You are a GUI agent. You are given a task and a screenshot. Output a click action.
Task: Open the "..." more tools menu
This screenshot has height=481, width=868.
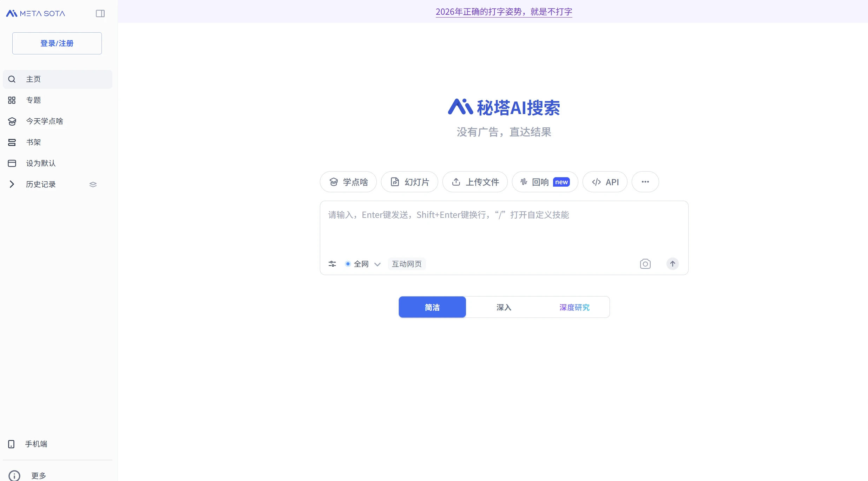(645, 182)
